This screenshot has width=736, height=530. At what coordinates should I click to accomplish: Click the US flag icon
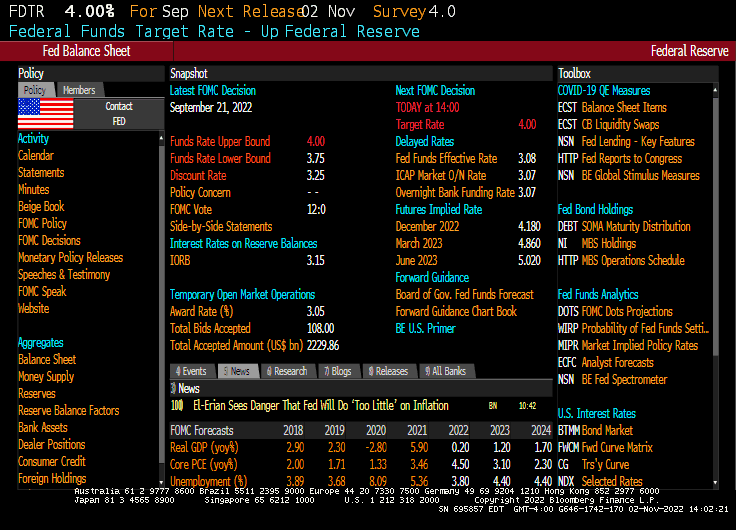click(46, 113)
